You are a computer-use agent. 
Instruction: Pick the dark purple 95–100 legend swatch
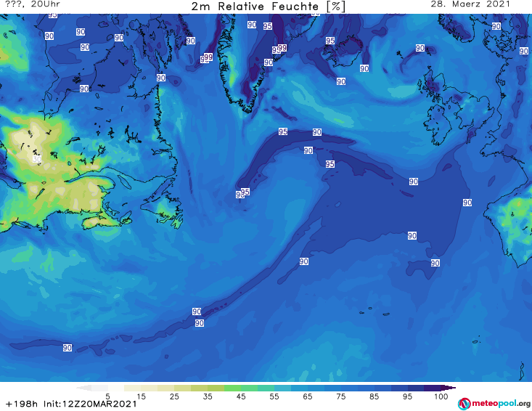coord(433,388)
